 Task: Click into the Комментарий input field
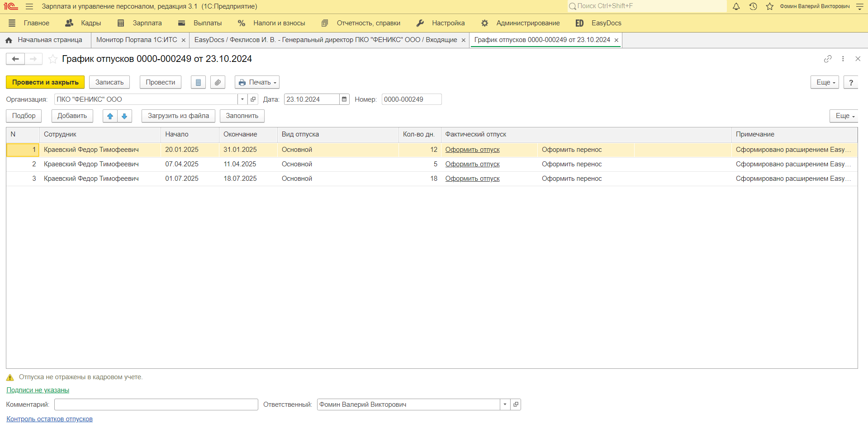click(x=156, y=404)
